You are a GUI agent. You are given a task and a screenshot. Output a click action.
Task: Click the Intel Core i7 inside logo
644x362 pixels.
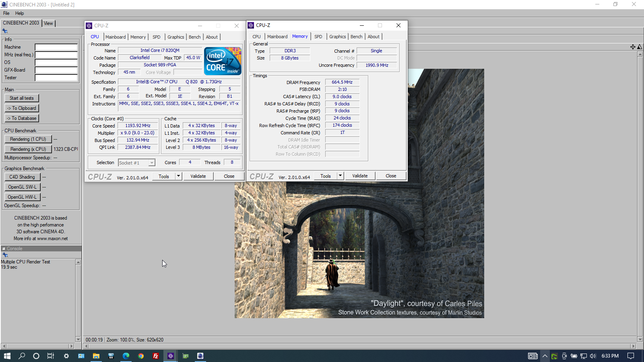(223, 61)
